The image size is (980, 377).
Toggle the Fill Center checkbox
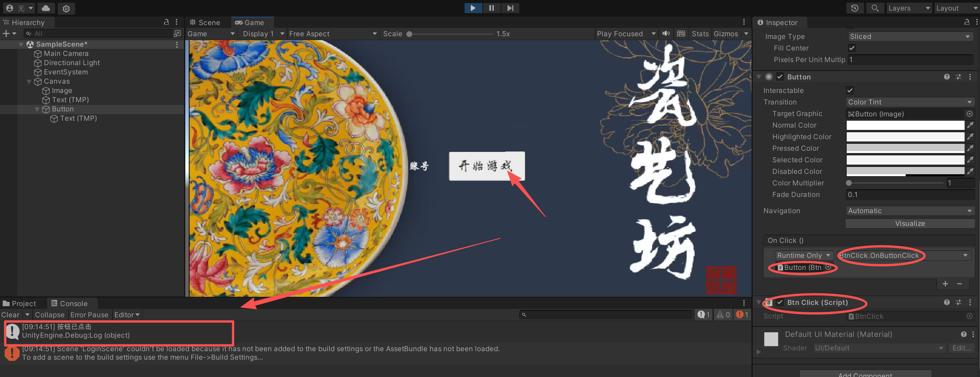pyautogui.click(x=852, y=48)
